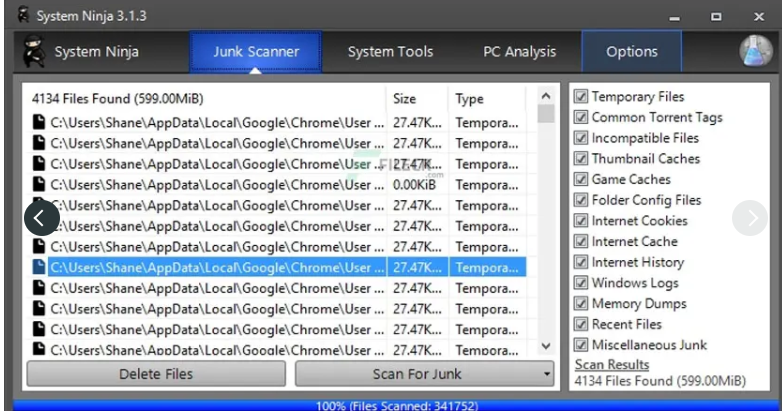Screen dimensions: 782x411
Task: Minimize the System Ninja window
Action: 674,17
